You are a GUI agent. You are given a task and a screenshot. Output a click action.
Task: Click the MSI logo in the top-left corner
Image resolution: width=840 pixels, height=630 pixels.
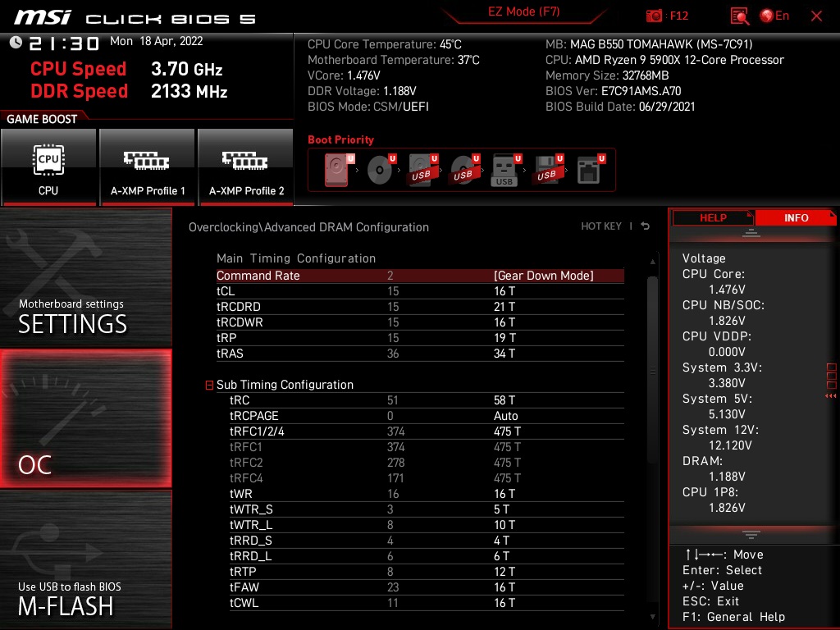(39, 15)
